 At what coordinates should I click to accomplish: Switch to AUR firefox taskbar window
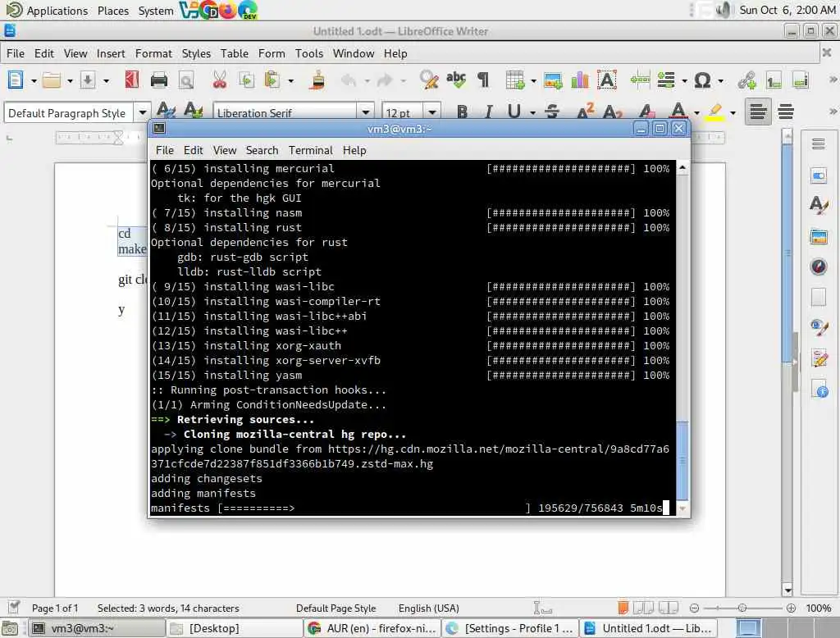tap(372, 628)
